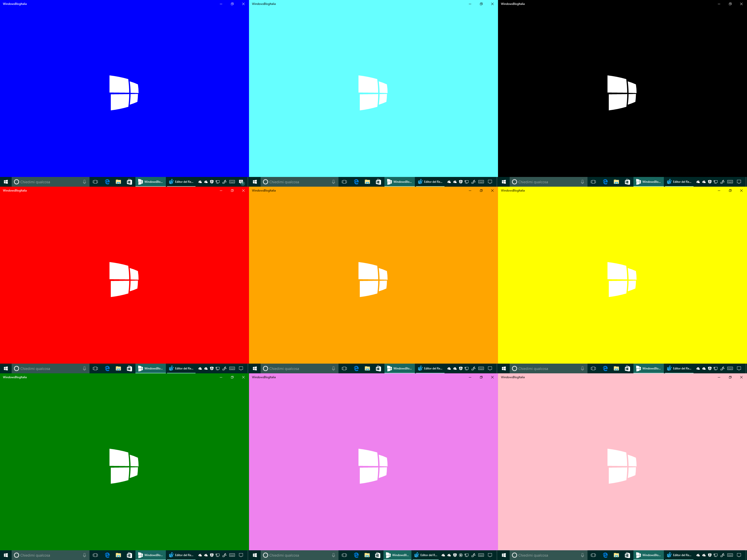Click Cortana search box under the blue window
Screen dimensions: 747x560
click(51, 182)
